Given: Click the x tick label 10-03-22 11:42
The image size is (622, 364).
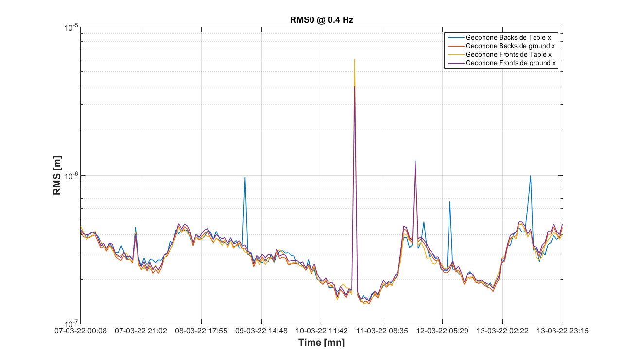Looking at the screenshot, I should [322, 331].
